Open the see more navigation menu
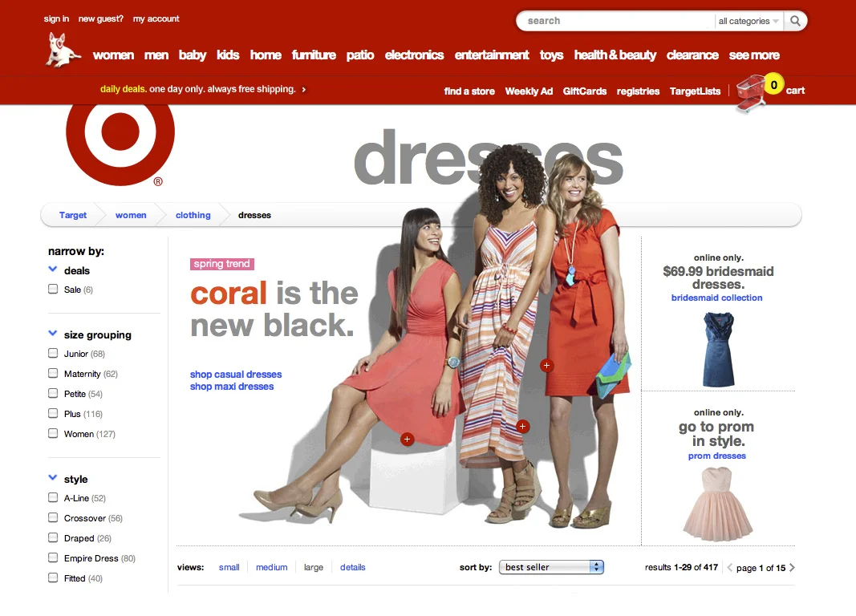Viewport: 856px width, 616px height. click(754, 55)
